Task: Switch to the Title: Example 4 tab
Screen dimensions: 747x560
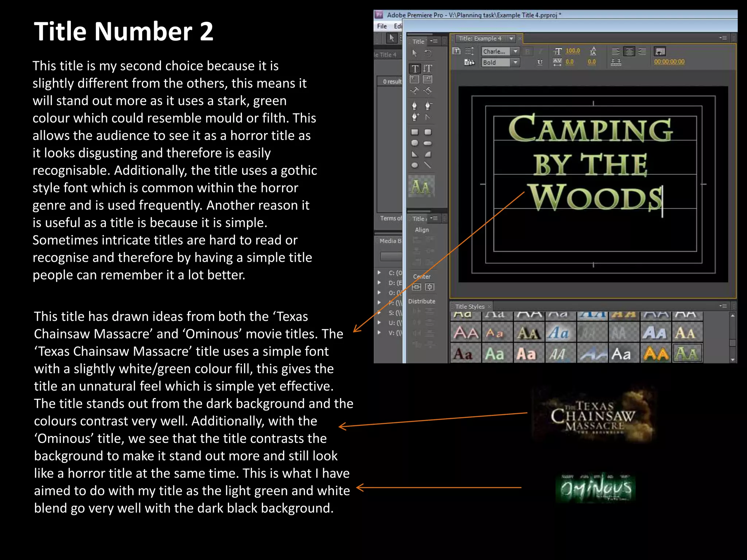Action: tap(480, 38)
